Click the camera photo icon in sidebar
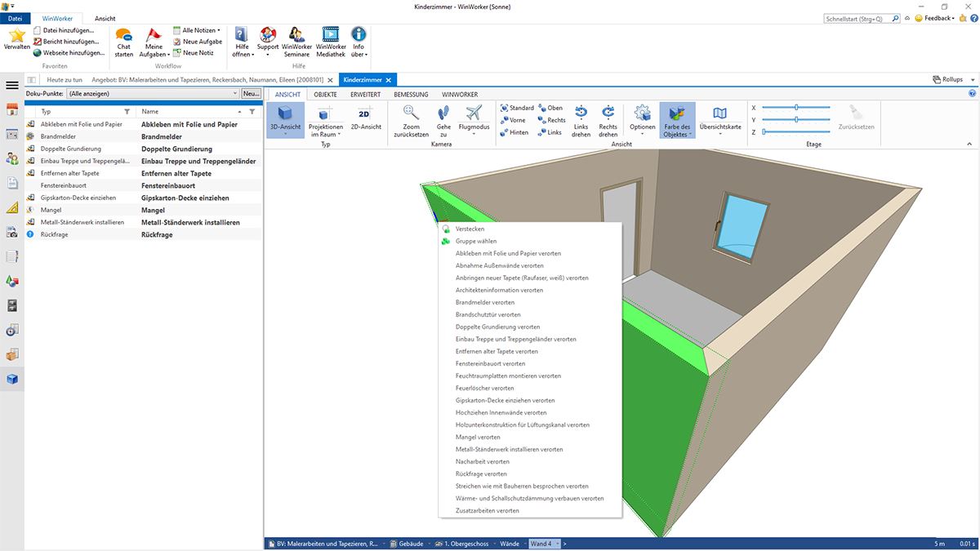The image size is (980, 551). pyautogui.click(x=11, y=233)
